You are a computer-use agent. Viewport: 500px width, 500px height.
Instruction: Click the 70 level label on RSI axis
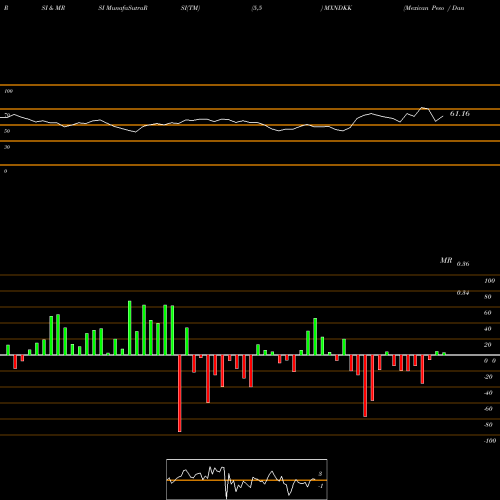click(7, 115)
